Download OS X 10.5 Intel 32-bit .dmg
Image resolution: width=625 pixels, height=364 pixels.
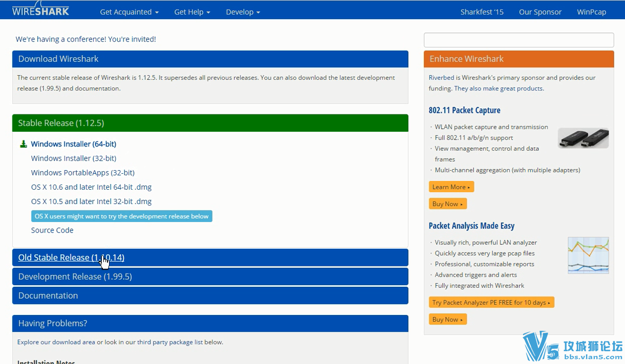(91, 201)
